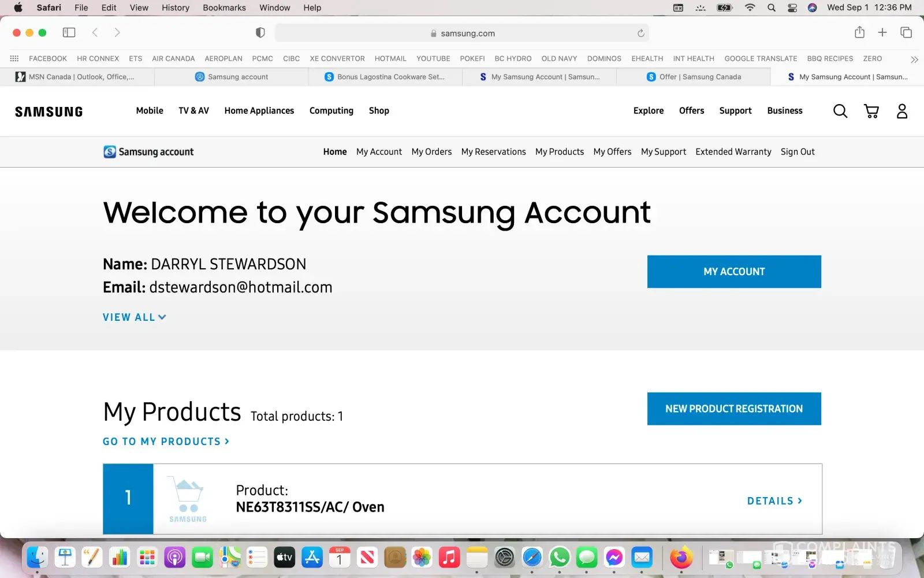The image size is (924, 578).
Task: Click the Samsung logo
Action: tap(49, 112)
